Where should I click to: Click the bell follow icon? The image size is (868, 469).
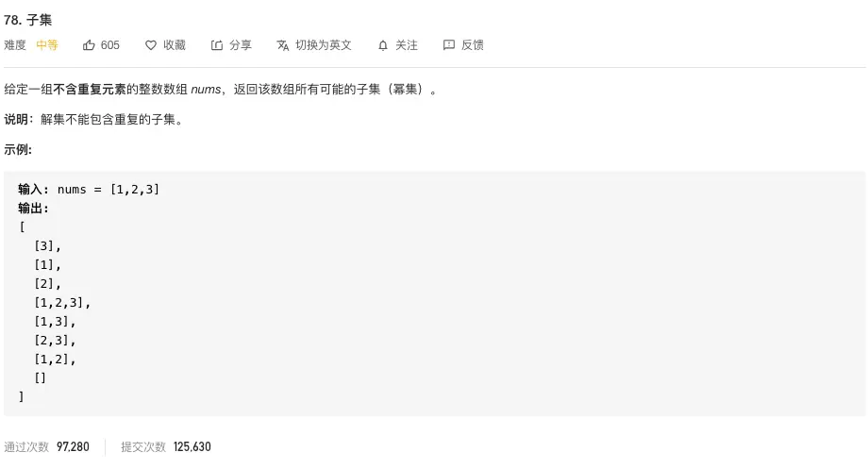pos(383,45)
